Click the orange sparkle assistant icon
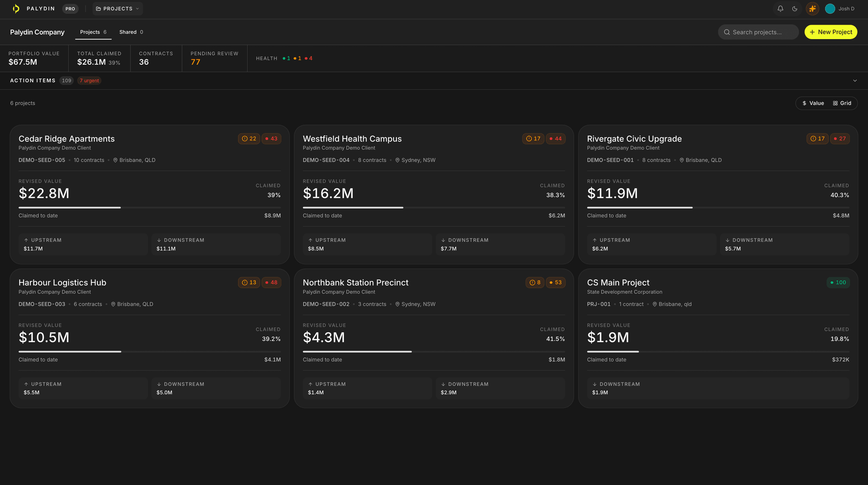The image size is (868, 485). [x=813, y=9]
